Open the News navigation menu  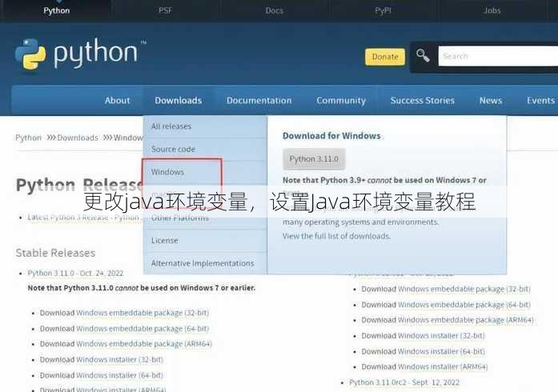491,101
